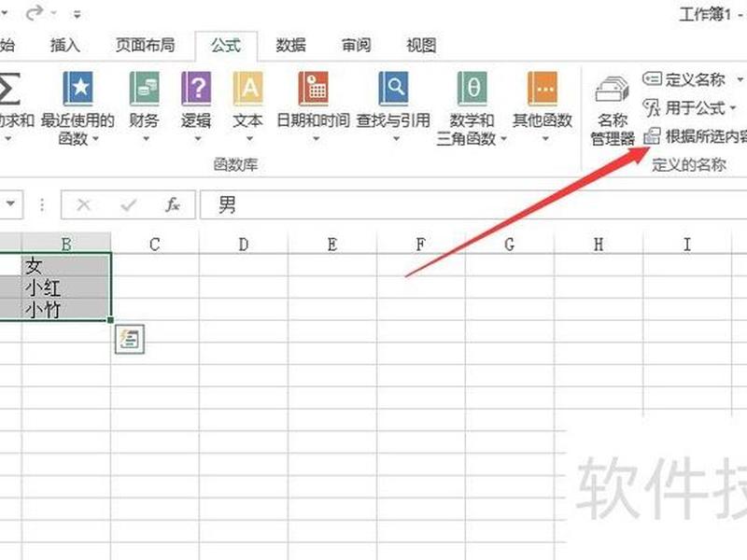Expand the More Functions dropdown arrow
The image size is (747, 560).
(x=546, y=138)
